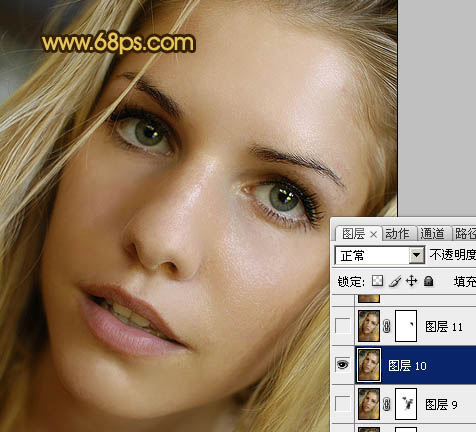Click the 图层 10 image thumbnail
This screenshot has height=432, width=476.
point(369,365)
